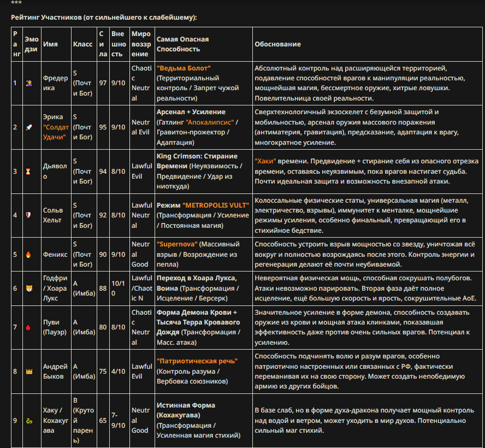Click the fire emoji in Феникс's row
The width and height of the screenshot is (485, 448).
[x=28, y=254]
